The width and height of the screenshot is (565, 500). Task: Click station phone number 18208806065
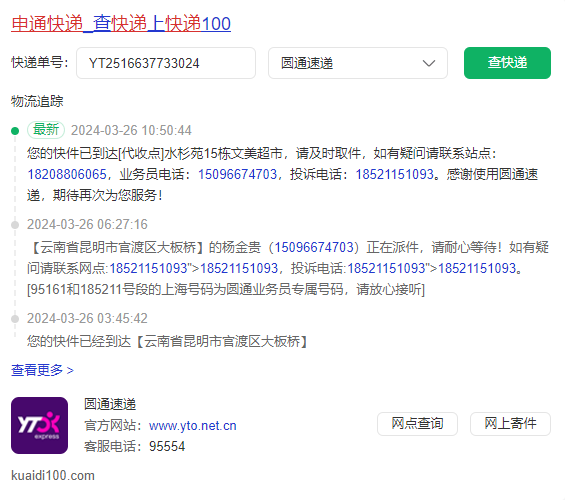pyautogui.click(x=67, y=174)
